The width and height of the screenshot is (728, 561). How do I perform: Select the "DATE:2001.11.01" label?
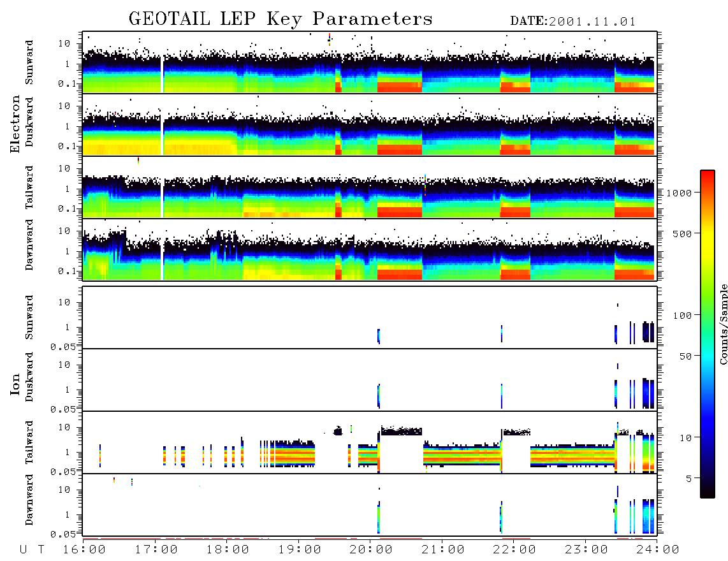coord(573,21)
